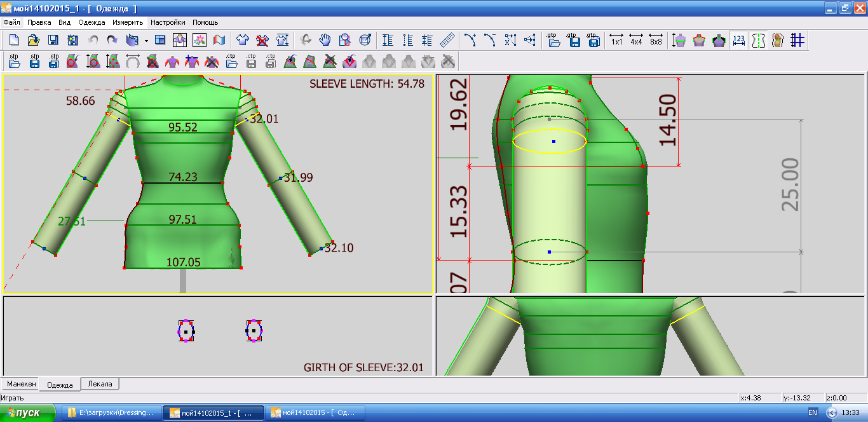The width and height of the screenshot is (868, 422).
Task: Toggle the hash grid display button
Action: [797, 41]
